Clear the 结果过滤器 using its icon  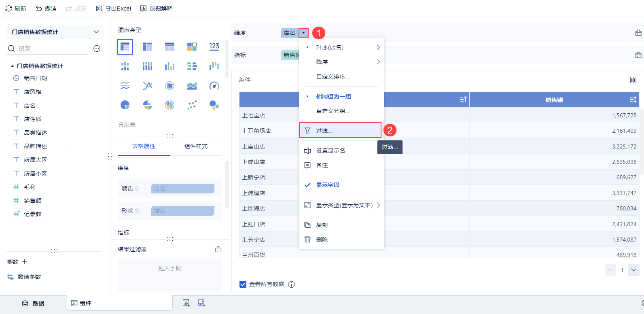click(218, 249)
